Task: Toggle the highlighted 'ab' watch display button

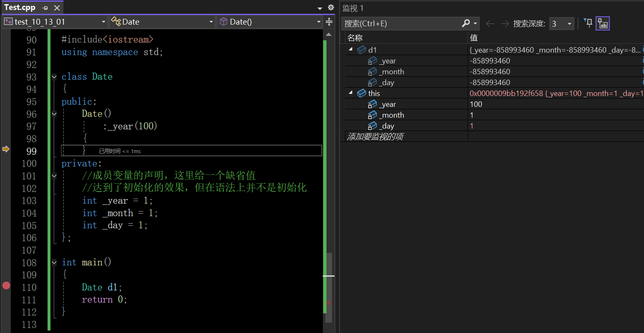Action: 603,23
